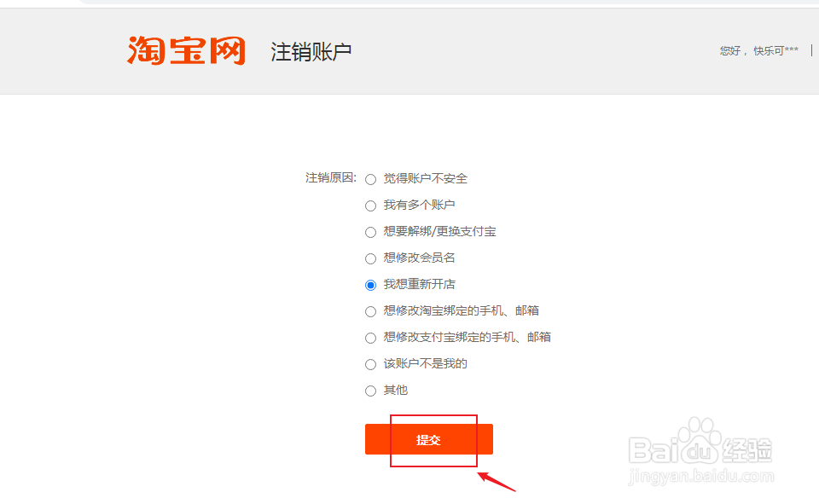
Task: Click the checked 我想重新开店 radio circle
Action: pyautogui.click(x=370, y=285)
